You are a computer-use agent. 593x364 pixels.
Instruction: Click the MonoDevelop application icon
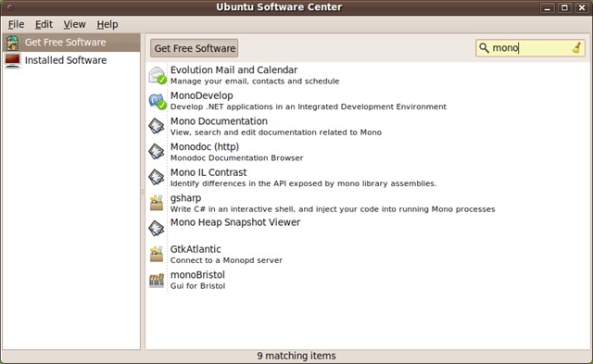pyautogui.click(x=157, y=101)
